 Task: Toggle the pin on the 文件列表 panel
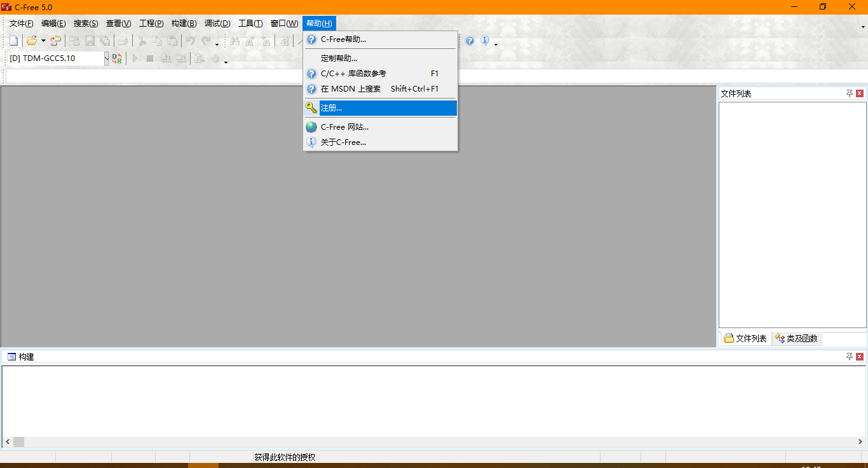(850, 93)
